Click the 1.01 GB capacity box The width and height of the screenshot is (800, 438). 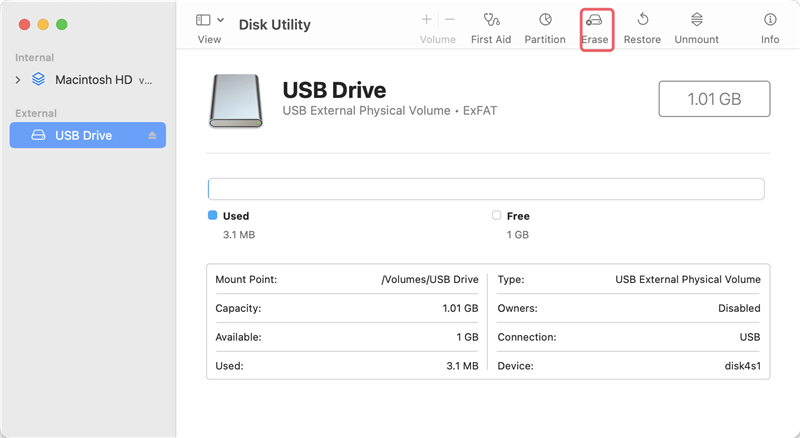[x=714, y=99]
